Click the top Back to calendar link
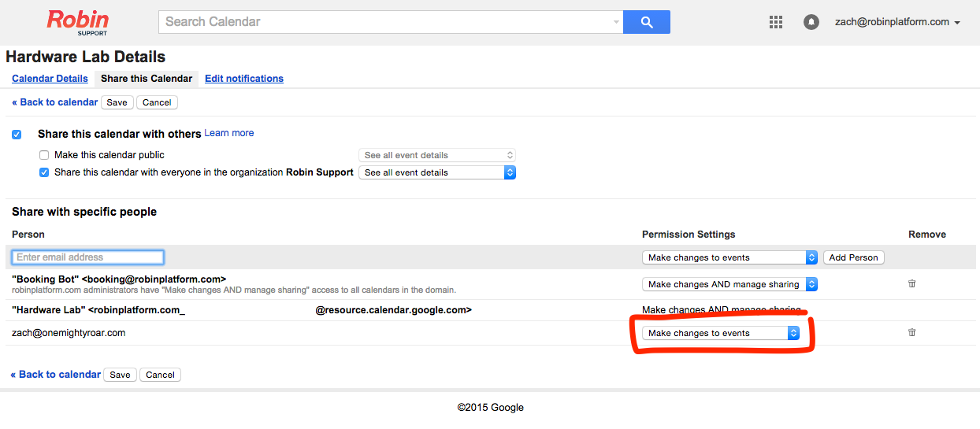This screenshot has height=429, width=980. click(x=55, y=102)
